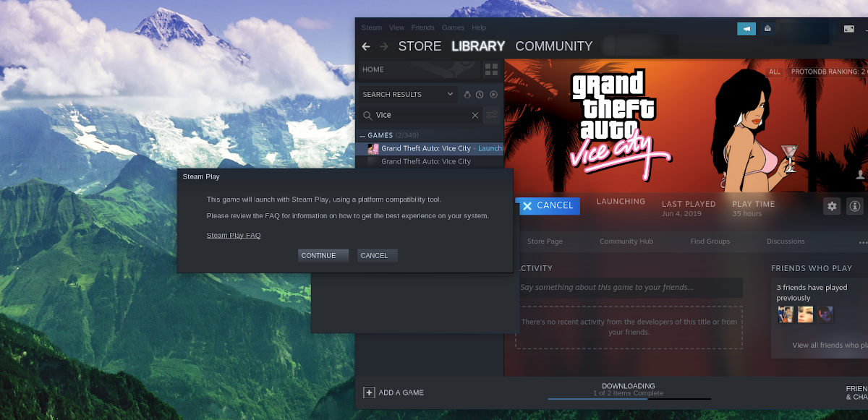
Task: Open the collections grid view icon
Action: pyautogui.click(x=492, y=69)
